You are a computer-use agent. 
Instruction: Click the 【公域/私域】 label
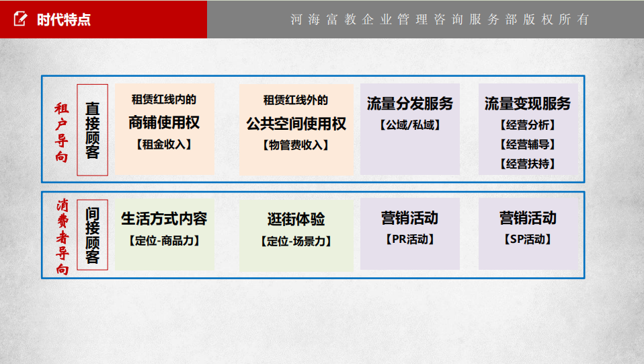click(410, 124)
